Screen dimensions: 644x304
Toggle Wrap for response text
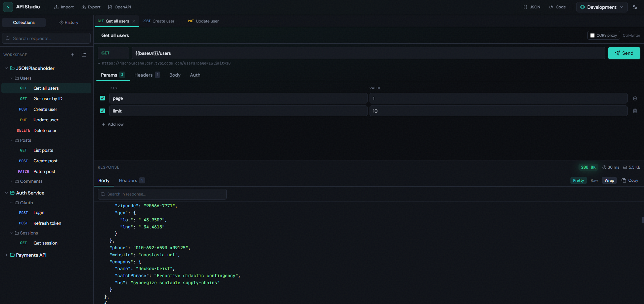609,180
